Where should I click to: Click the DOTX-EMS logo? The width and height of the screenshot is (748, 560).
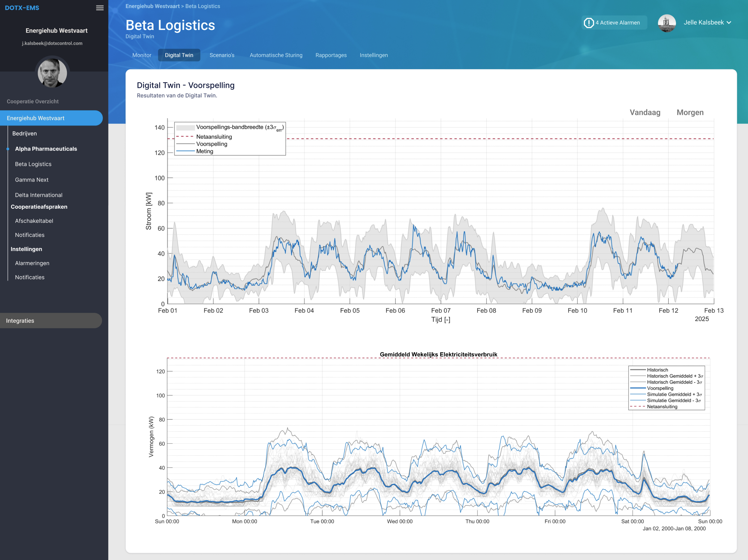(22, 8)
